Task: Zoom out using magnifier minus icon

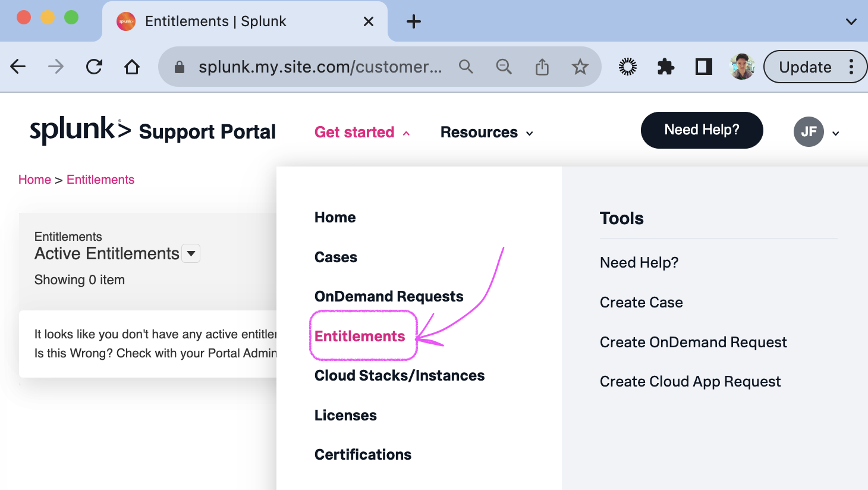Action: [504, 67]
